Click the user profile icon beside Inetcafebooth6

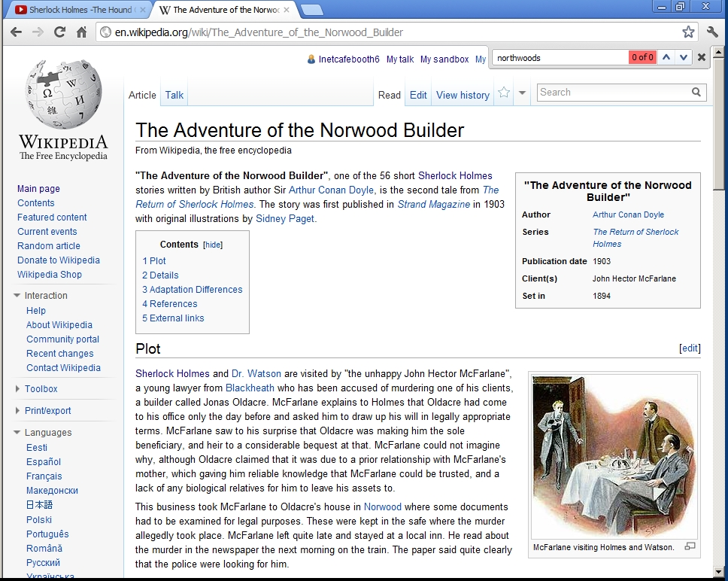click(x=311, y=59)
